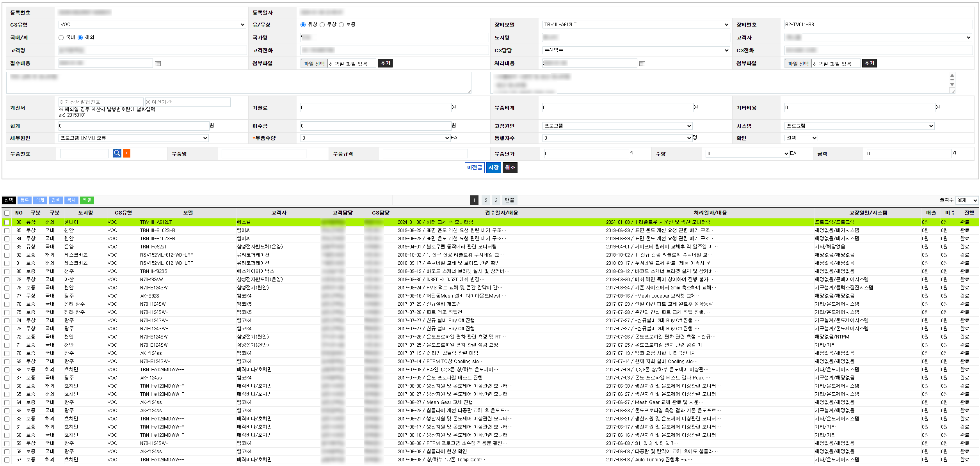Click the green 엑셀 export button
Screen dimensions: 980x466
[x=87, y=200]
